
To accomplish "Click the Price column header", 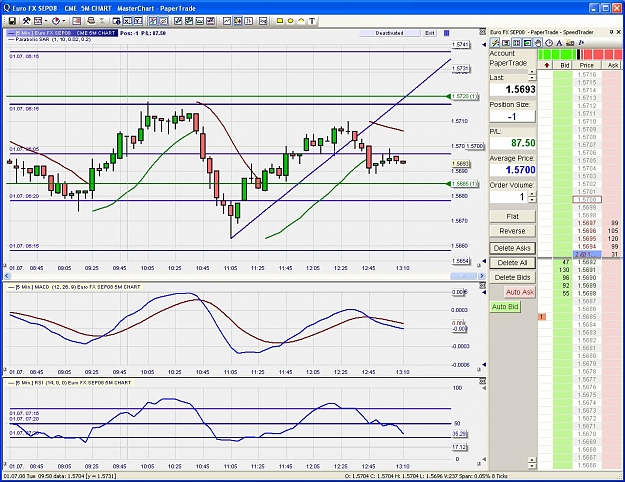I will (587, 65).
